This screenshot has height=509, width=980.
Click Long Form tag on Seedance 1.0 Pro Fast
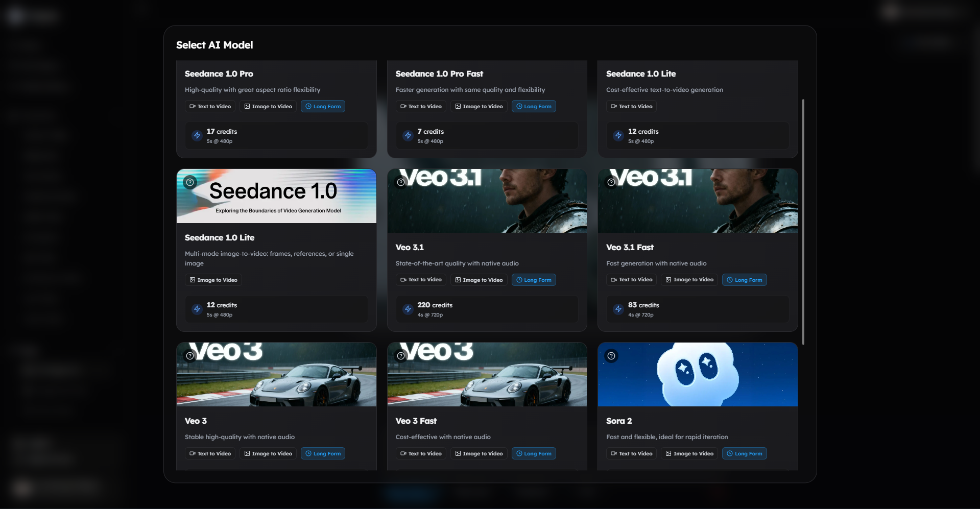point(534,106)
